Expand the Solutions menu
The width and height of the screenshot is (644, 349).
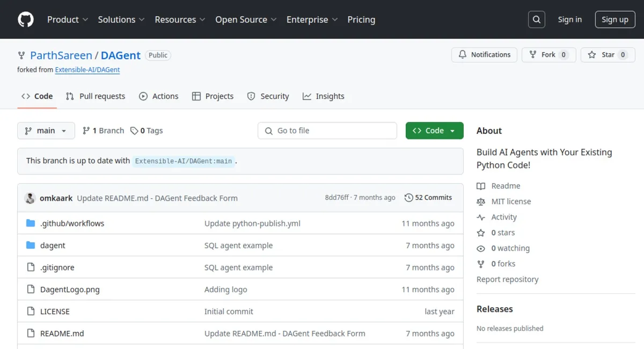121,19
